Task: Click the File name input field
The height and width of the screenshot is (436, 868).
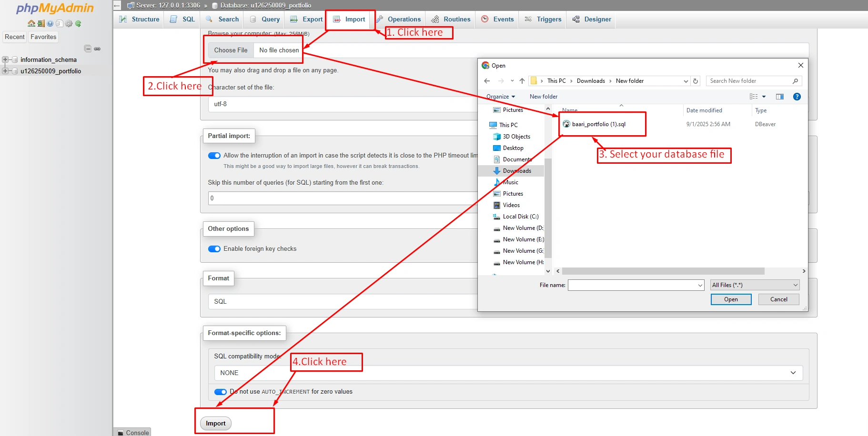Action: click(632, 285)
